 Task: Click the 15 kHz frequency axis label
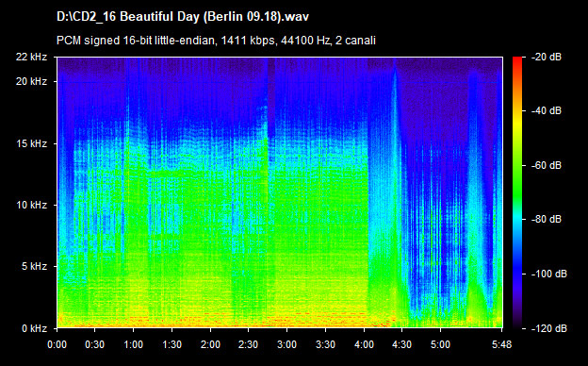point(31,143)
